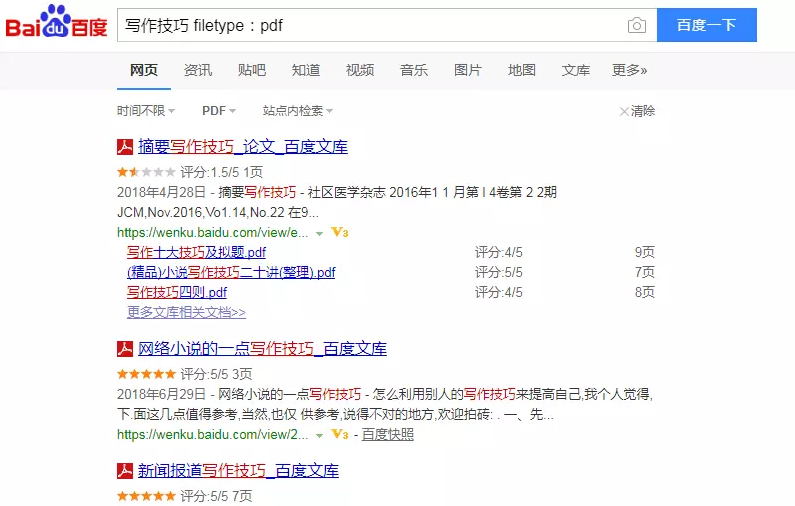
Task: Open the 百度快照 cached page link
Action: pyautogui.click(x=387, y=435)
